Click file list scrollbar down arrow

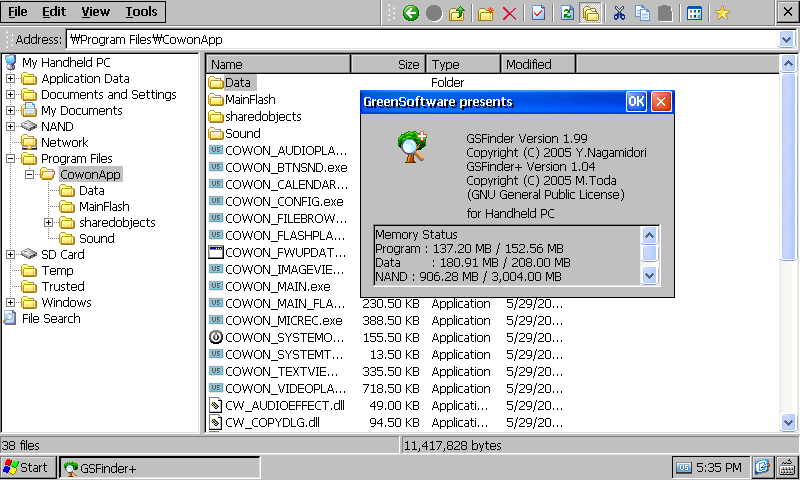788,422
